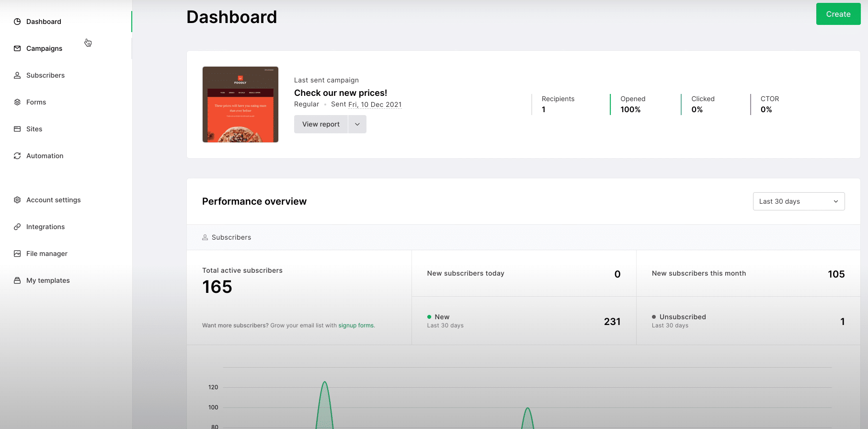Click the File manager image icon
868x429 pixels.
coord(17,254)
